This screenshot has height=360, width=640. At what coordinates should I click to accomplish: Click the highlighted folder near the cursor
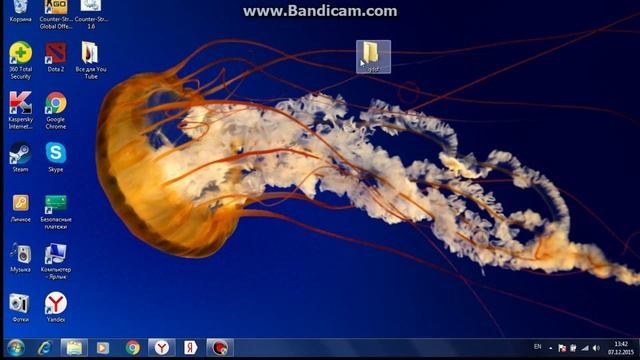point(373,57)
